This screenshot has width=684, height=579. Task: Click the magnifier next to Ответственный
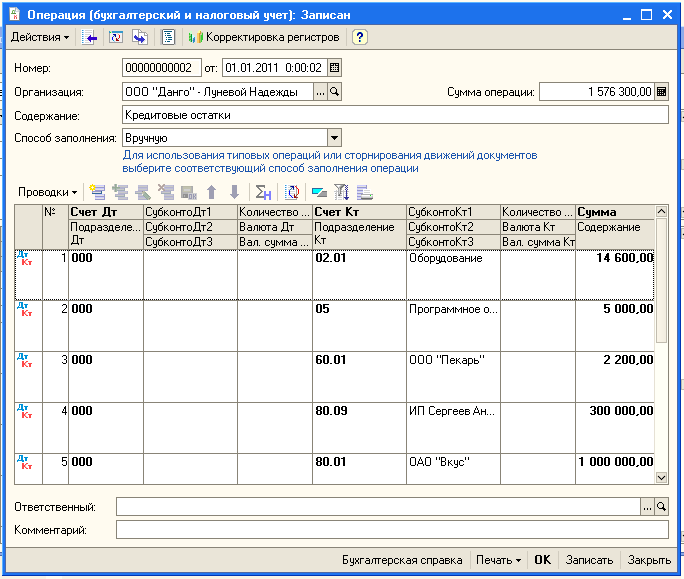tap(661, 507)
